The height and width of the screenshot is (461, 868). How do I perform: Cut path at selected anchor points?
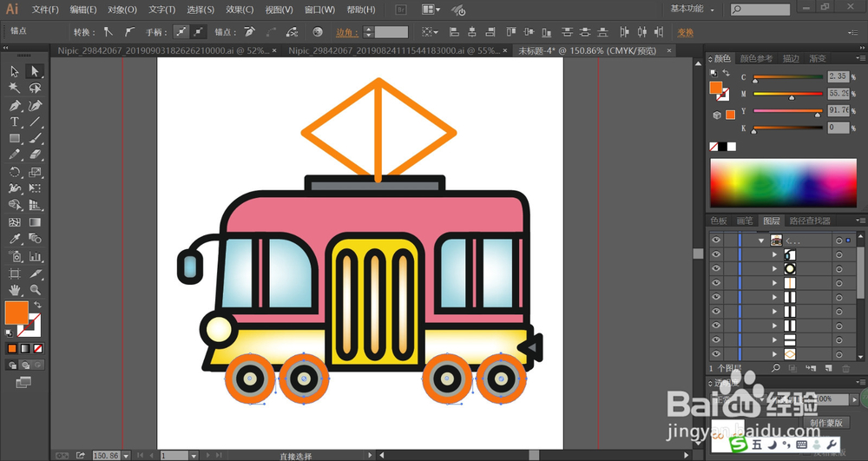pyautogui.click(x=292, y=32)
